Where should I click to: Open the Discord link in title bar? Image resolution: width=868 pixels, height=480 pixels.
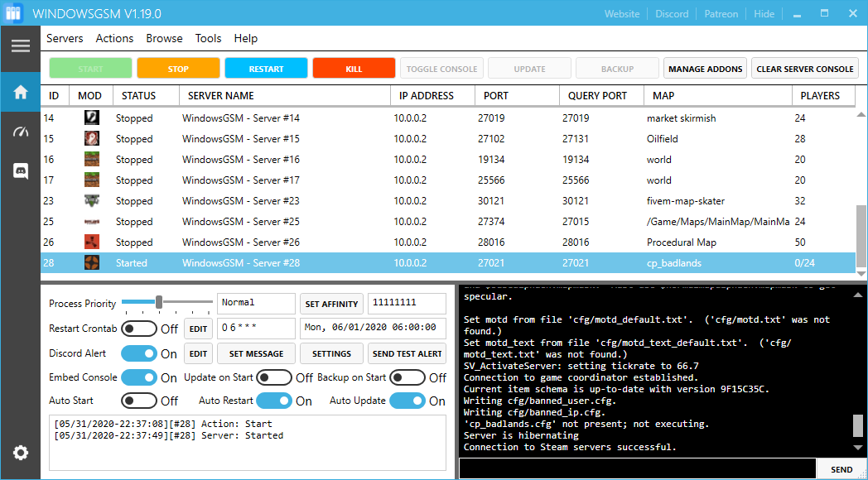(x=672, y=14)
